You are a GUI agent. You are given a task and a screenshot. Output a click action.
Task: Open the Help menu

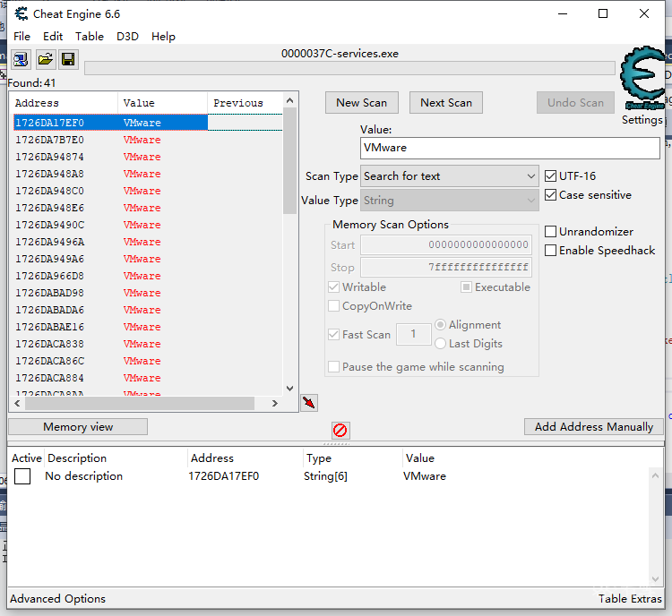pyautogui.click(x=163, y=37)
